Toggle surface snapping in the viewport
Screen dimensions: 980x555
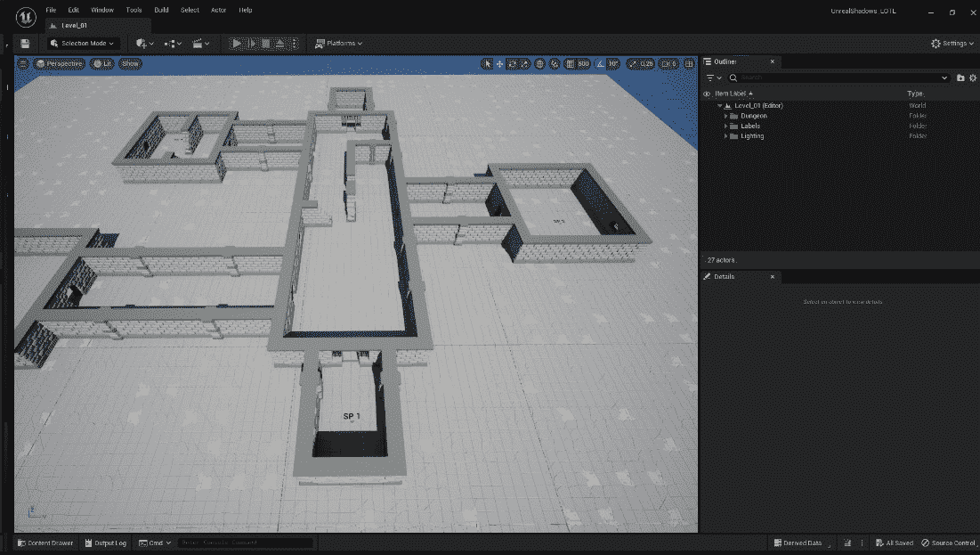[x=555, y=64]
